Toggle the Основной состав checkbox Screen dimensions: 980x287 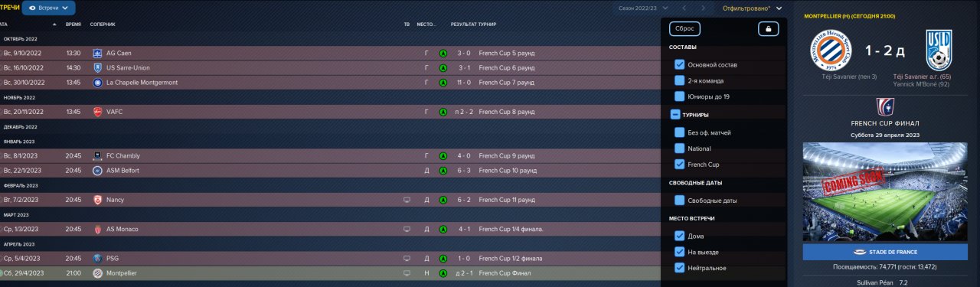(679, 64)
